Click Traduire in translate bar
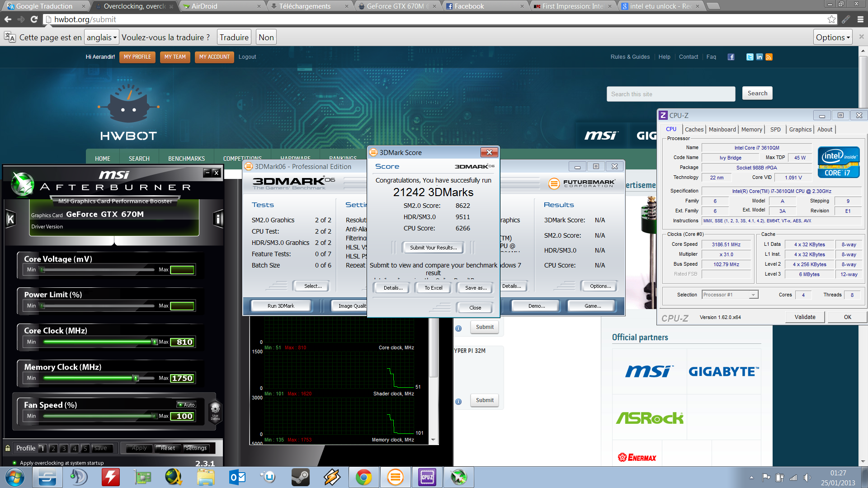 (234, 38)
